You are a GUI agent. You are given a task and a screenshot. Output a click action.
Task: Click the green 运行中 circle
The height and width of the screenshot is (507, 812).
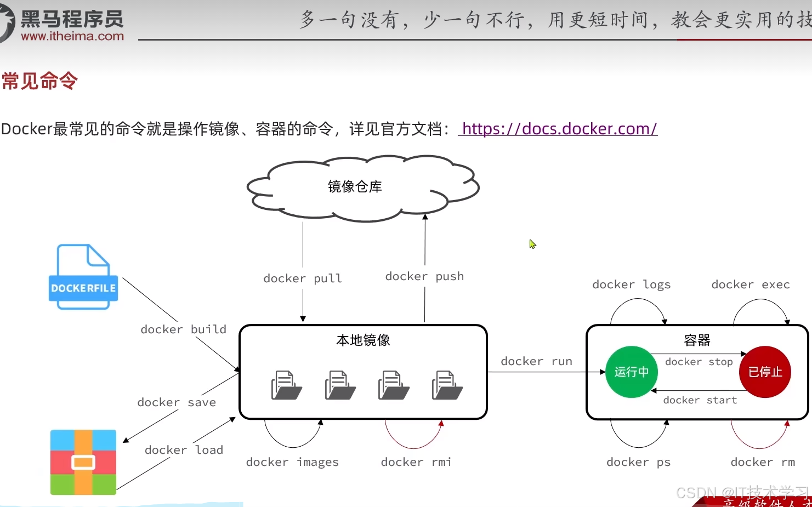(x=632, y=372)
